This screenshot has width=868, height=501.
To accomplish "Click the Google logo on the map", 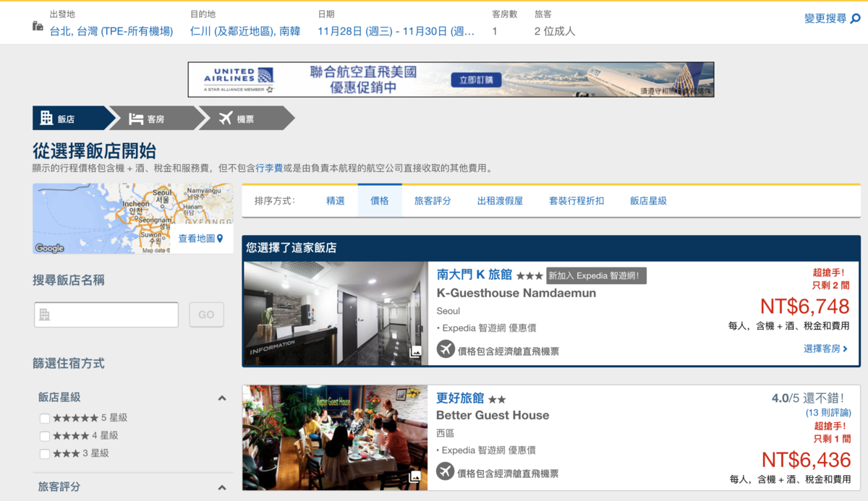I will [50, 249].
